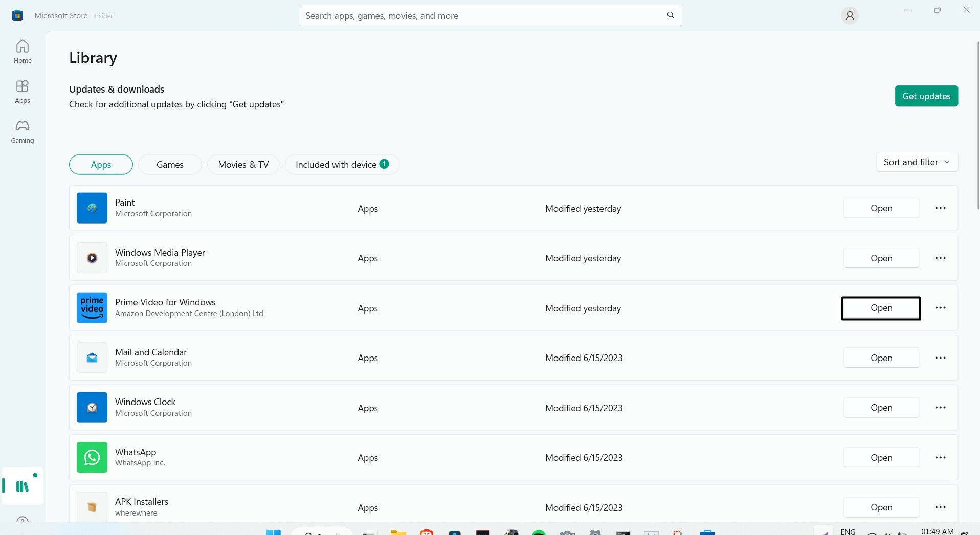This screenshot has height=535, width=980.
Task: Open Mail and Calendar
Action: (x=881, y=358)
